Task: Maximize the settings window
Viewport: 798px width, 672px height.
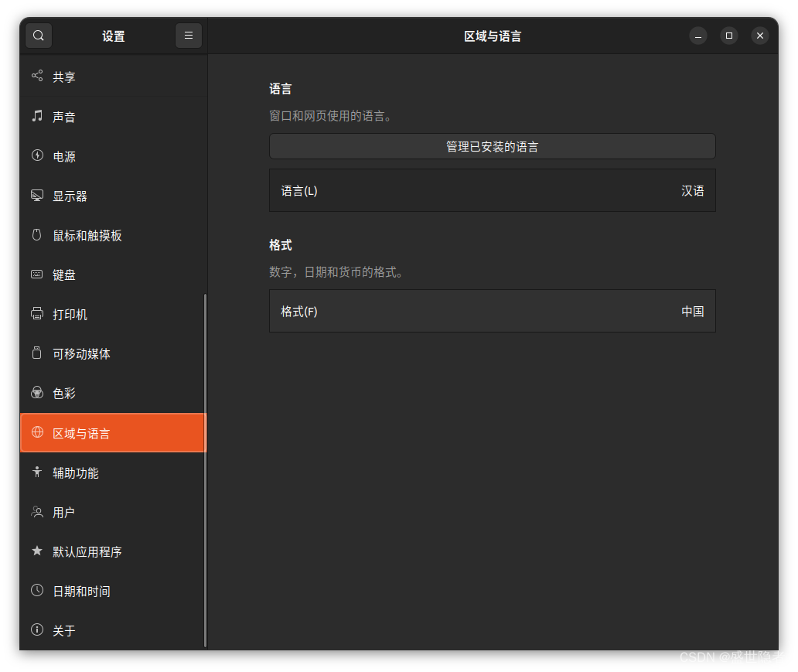Action: pyautogui.click(x=728, y=36)
